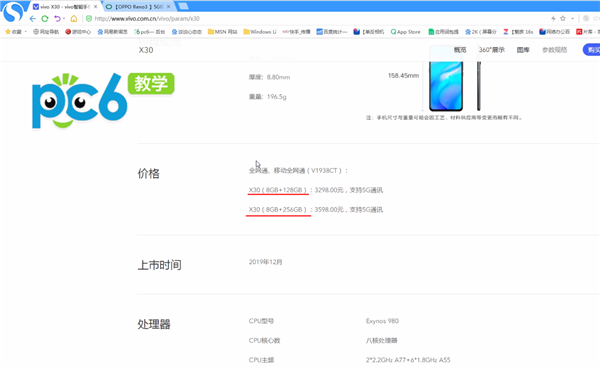The image size is (600, 369).
Task: Click the Sogou browser logo icon
Action: 13,11
